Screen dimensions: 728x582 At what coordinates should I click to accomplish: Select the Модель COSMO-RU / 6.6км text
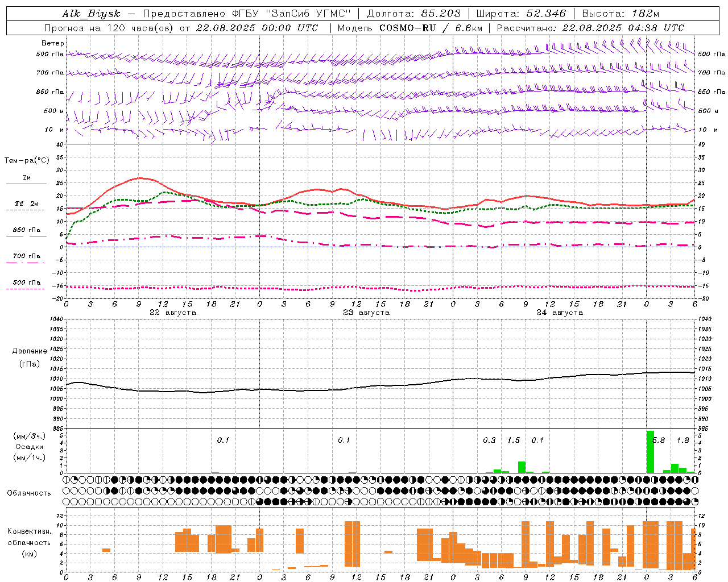410,28
